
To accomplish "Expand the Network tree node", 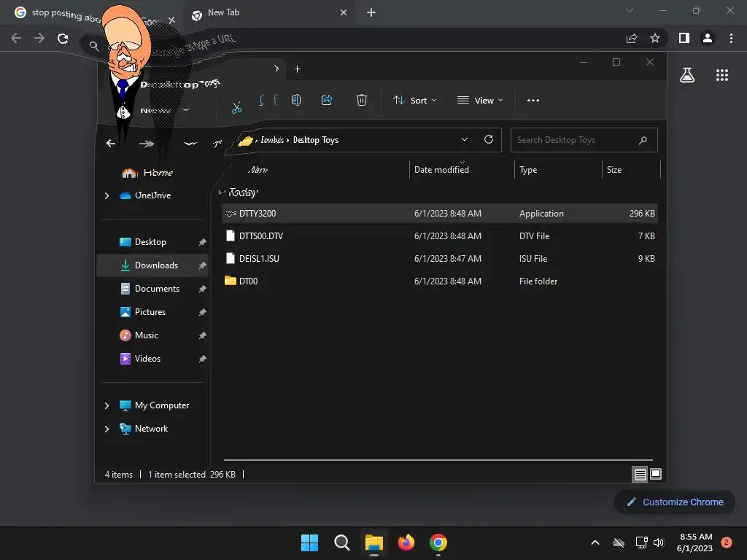I will tap(107, 429).
